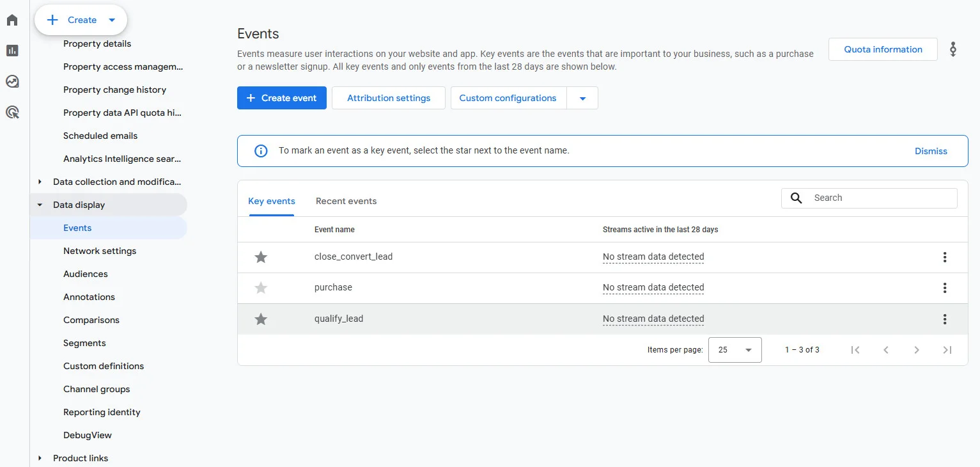Open the three-dot menu for the purchase event
Screen dimensions: 980x467
[x=945, y=288]
